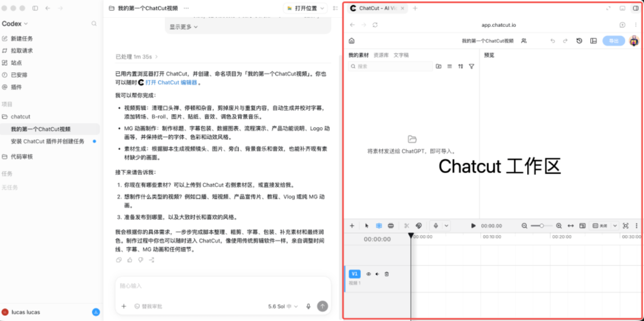Click the captions 关闭 button in timeline
644x321 pixels.
tap(600, 226)
